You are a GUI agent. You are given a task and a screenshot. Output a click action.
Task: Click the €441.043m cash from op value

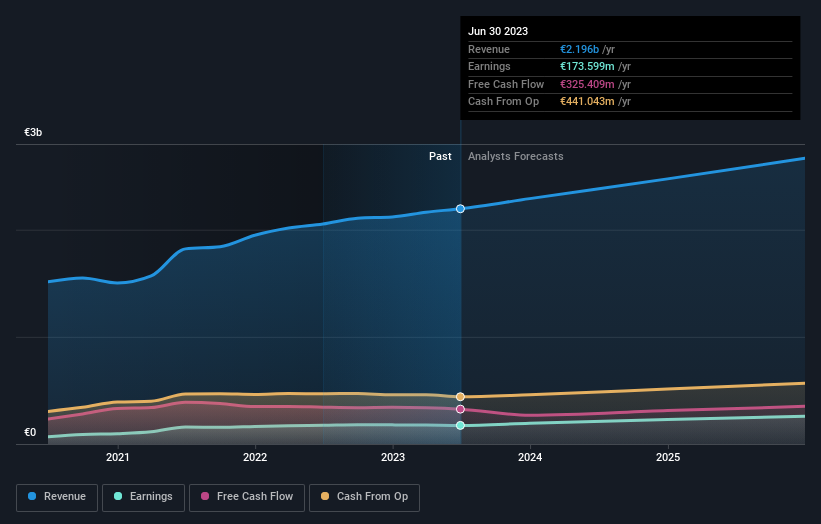(x=587, y=102)
